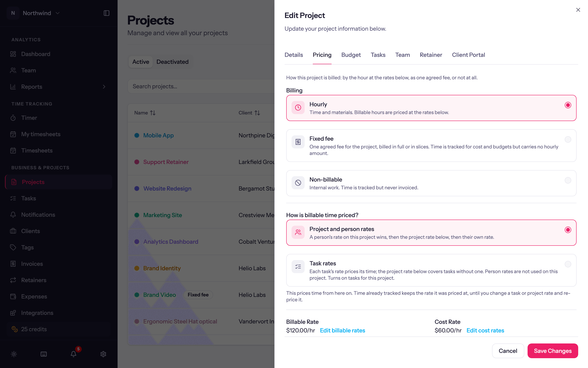
Task: Switch to Details tab
Action: (x=294, y=55)
